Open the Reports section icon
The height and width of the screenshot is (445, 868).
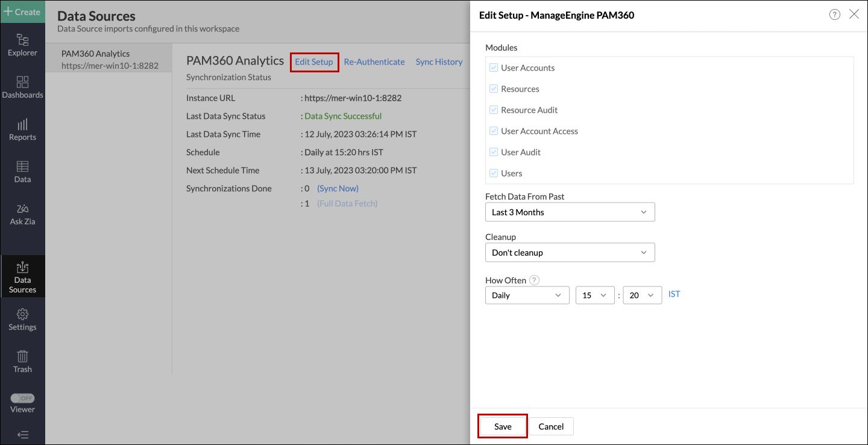point(22,130)
